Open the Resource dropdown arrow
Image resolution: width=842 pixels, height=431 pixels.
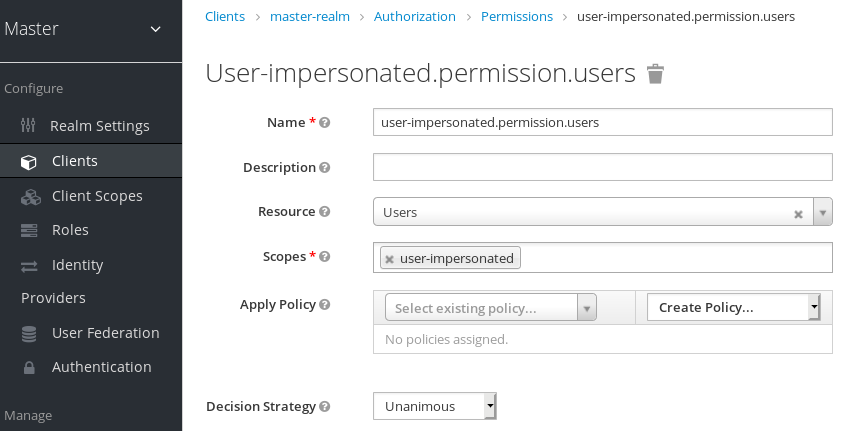(823, 213)
